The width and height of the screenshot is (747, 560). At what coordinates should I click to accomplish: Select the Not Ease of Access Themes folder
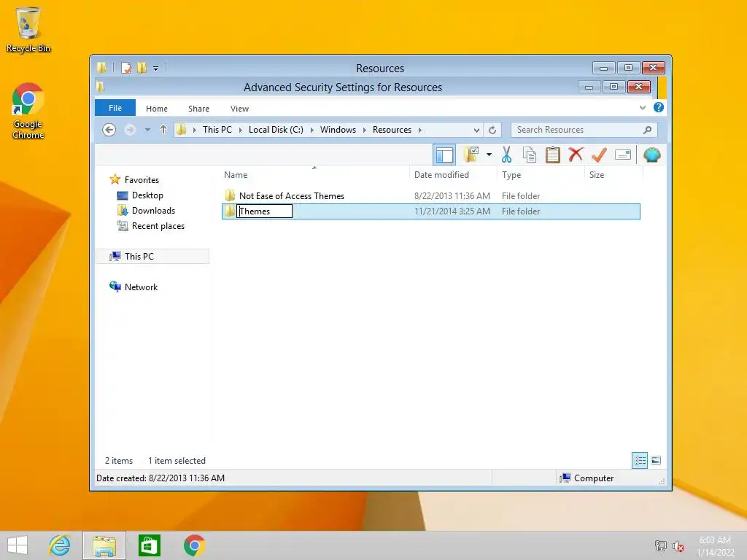pos(292,195)
